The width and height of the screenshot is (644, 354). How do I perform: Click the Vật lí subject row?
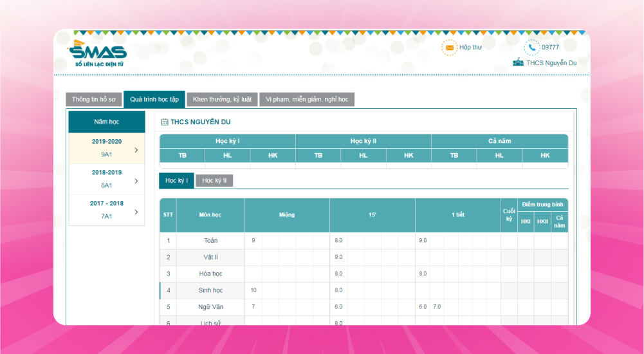click(x=364, y=257)
